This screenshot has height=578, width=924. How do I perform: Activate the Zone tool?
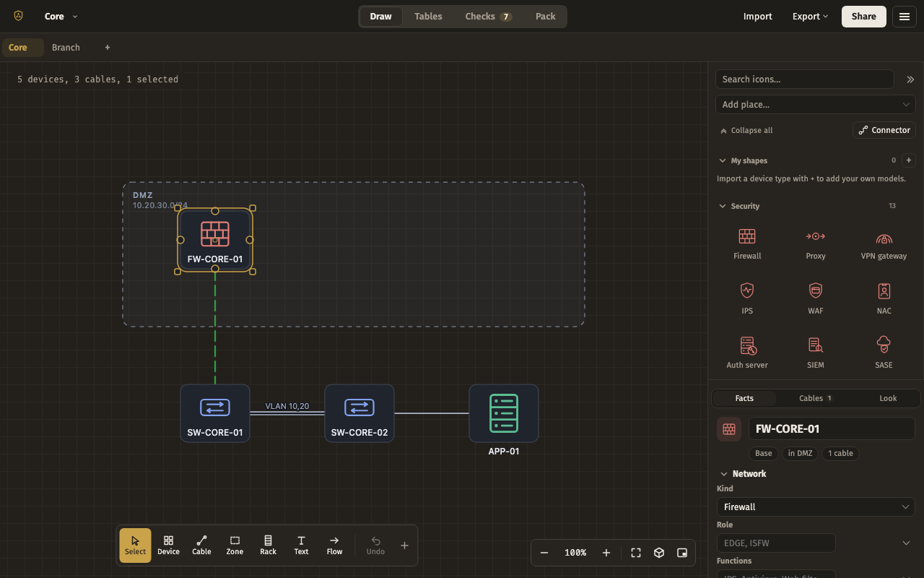pos(235,545)
